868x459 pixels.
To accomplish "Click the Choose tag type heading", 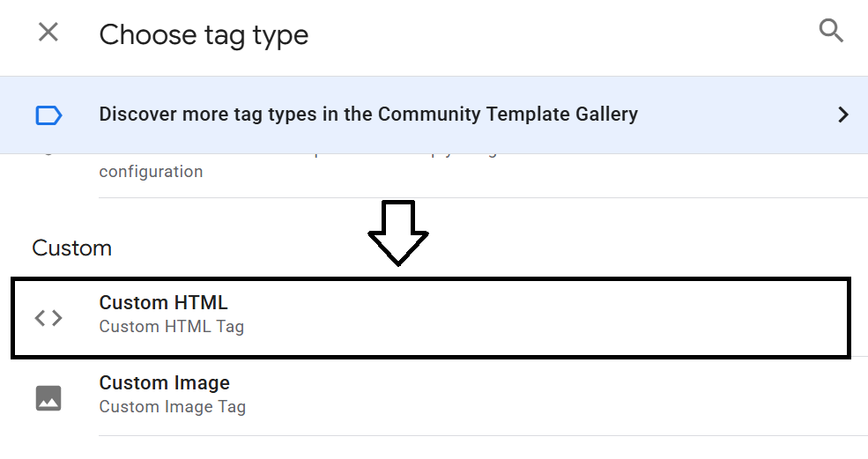I will (x=204, y=35).
